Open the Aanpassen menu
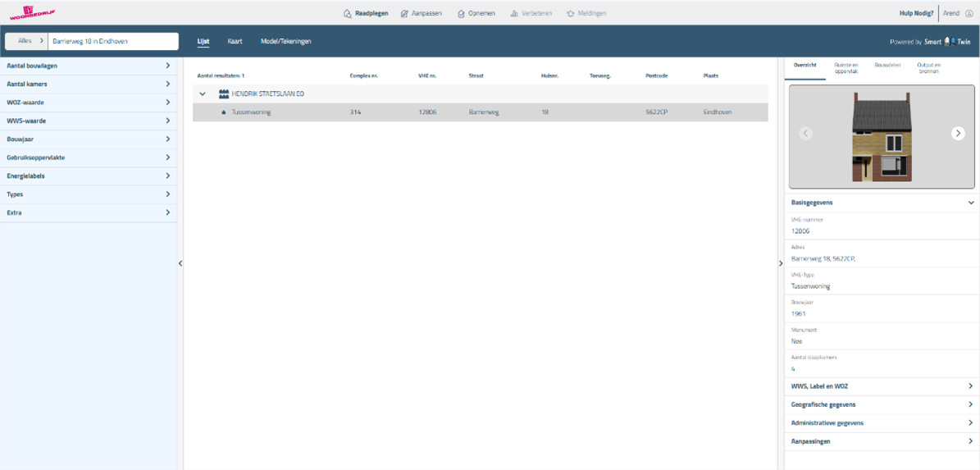The width and height of the screenshot is (980, 470). [420, 14]
